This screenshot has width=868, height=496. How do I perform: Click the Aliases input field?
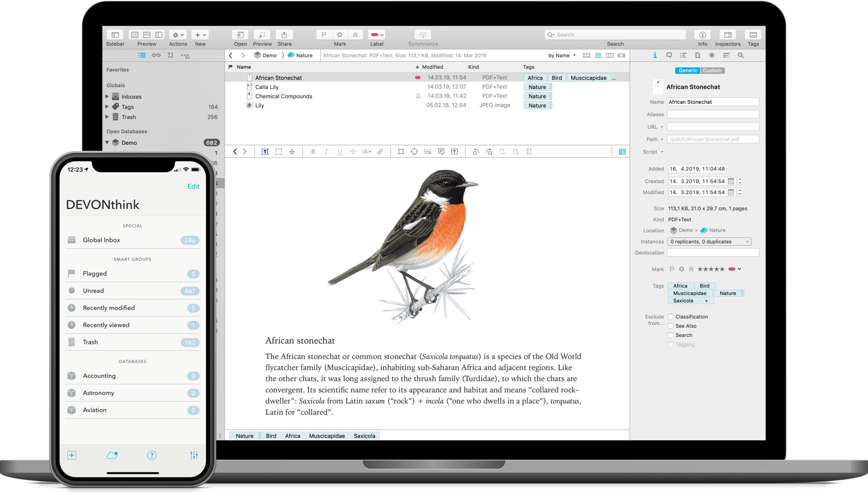[713, 114]
